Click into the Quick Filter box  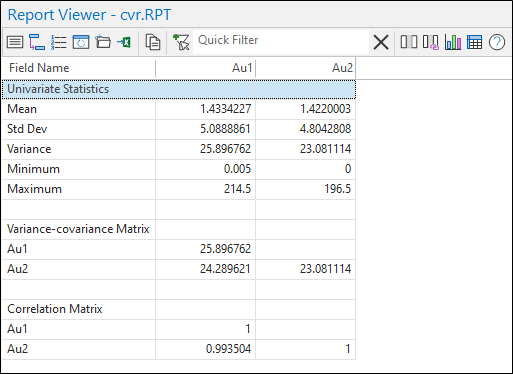(x=281, y=42)
